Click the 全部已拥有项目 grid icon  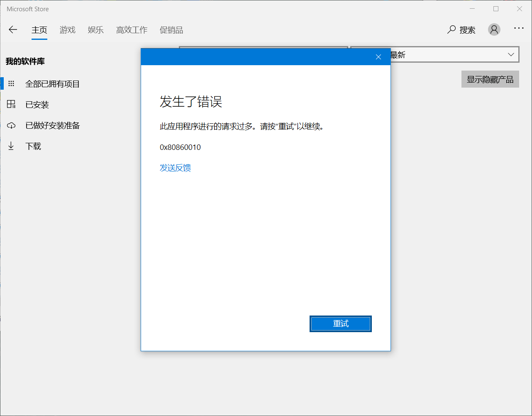pyautogui.click(x=11, y=83)
